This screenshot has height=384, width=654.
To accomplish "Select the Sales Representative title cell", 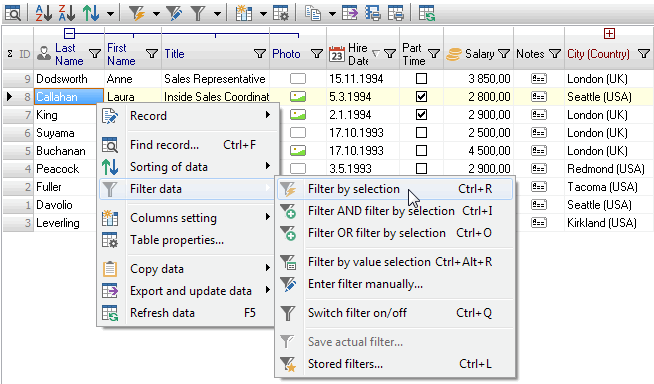I will pyautogui.click(x=215, y=78).
